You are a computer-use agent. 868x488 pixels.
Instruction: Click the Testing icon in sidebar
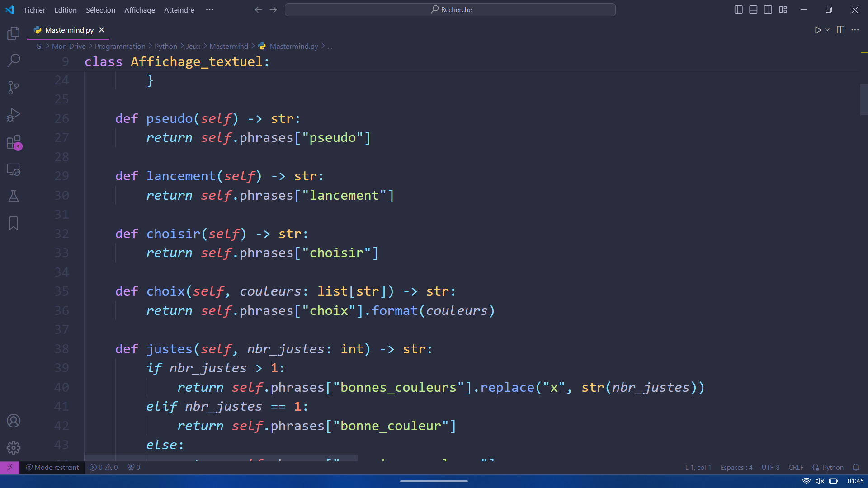pyautogui.click(x=13, y=197)
